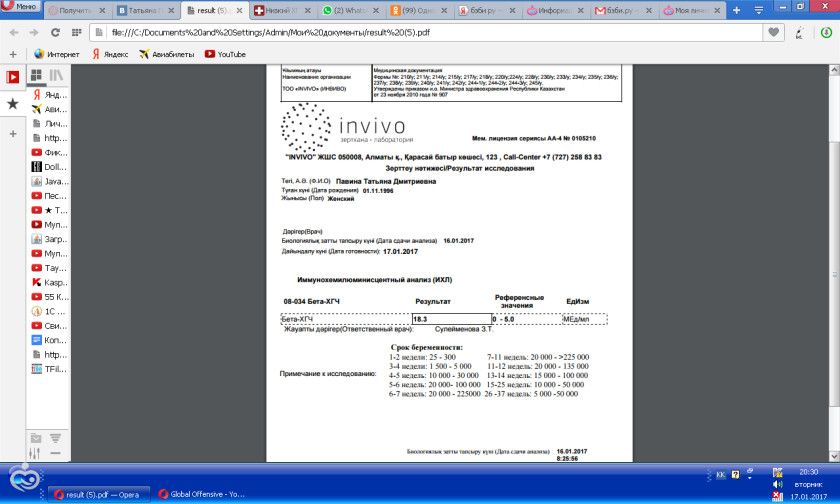Add a sidebar panel with the plus icon

pos(13,133)
